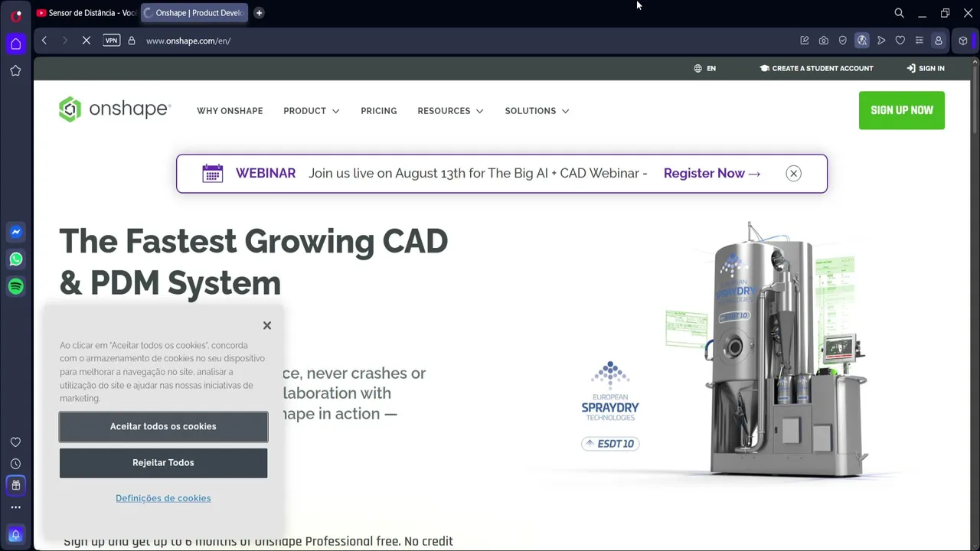Open the extensions cube icon
This screenshot has width=980, height=551.
[963, 41]
